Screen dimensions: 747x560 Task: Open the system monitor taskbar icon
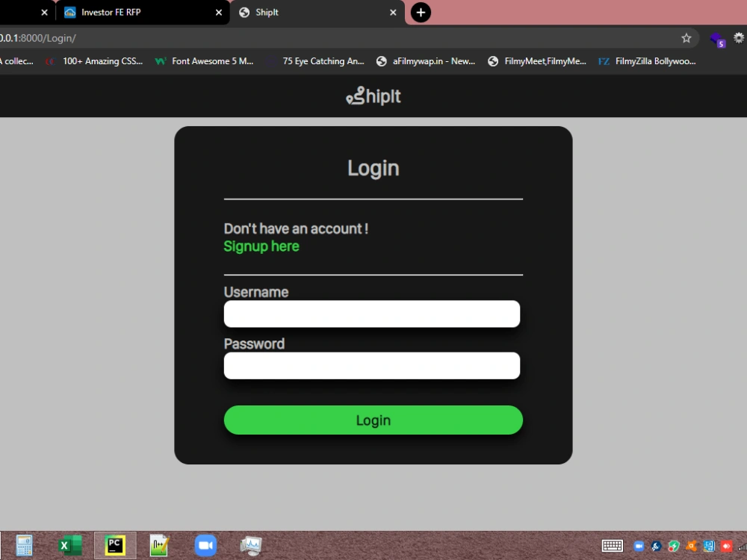click(x=251, y=545)
